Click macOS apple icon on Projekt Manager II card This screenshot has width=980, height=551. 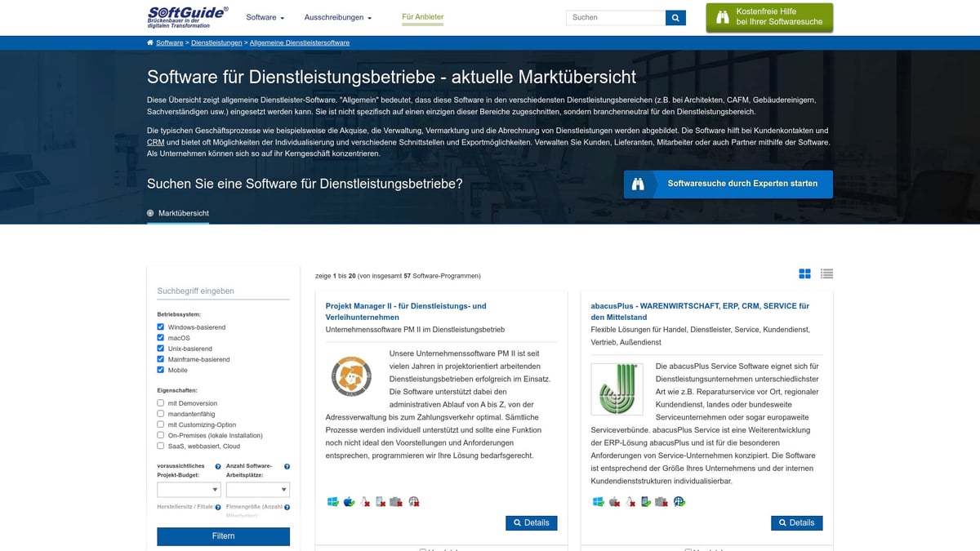349,502
